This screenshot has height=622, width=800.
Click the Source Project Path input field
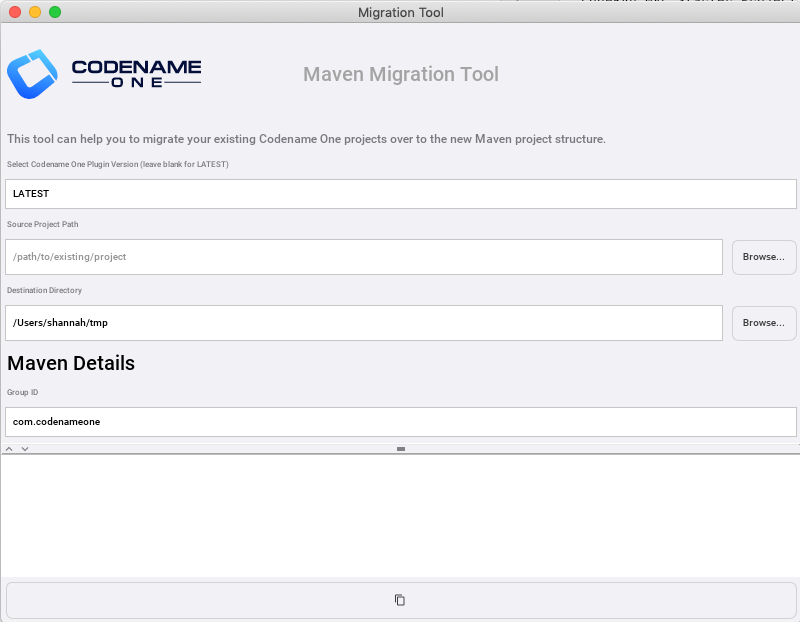[364, 257]
